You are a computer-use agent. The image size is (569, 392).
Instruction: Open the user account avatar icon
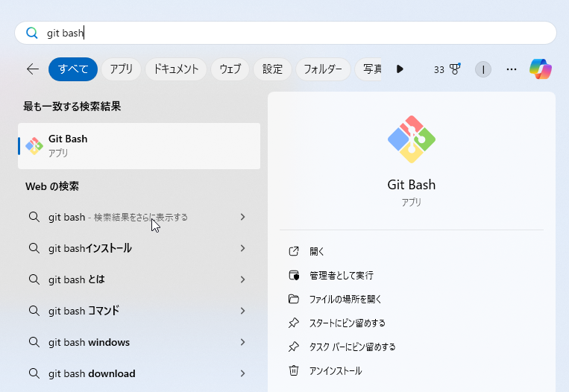[x=483, y=69]
